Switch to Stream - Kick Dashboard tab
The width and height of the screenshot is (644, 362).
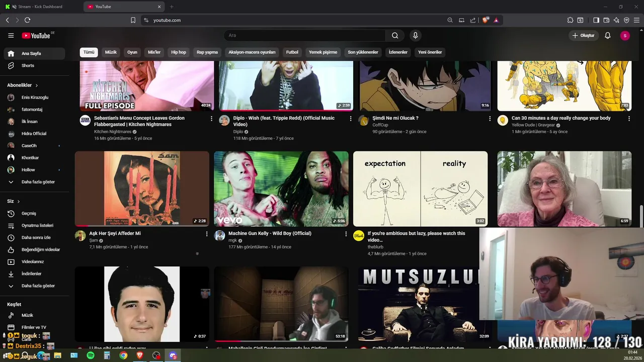point(40,7)
